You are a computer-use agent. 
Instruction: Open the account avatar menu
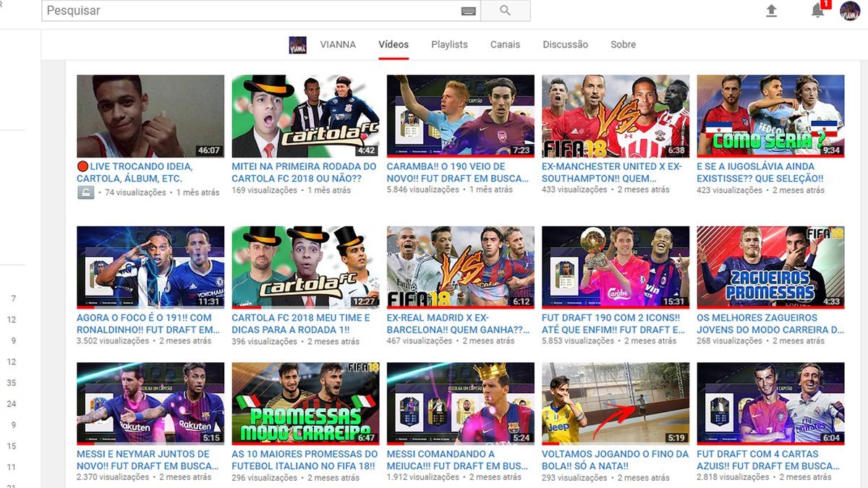(x=850, y=11)
